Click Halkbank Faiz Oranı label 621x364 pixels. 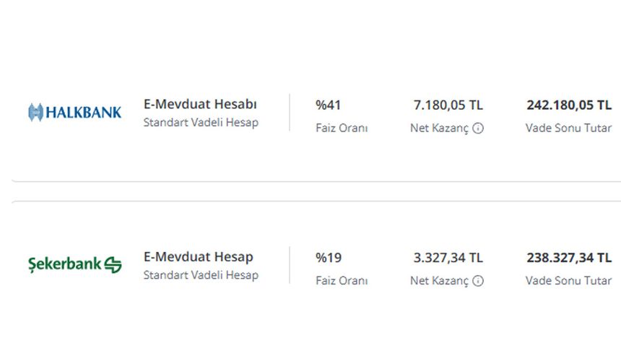point(342,128)
